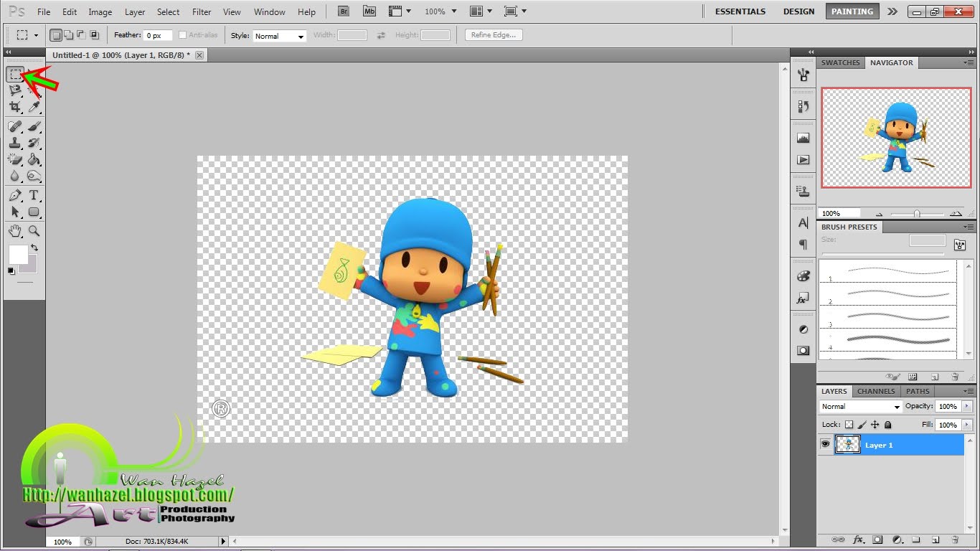
Task: Reset default foreground and background colors
Action: [11, 270]
